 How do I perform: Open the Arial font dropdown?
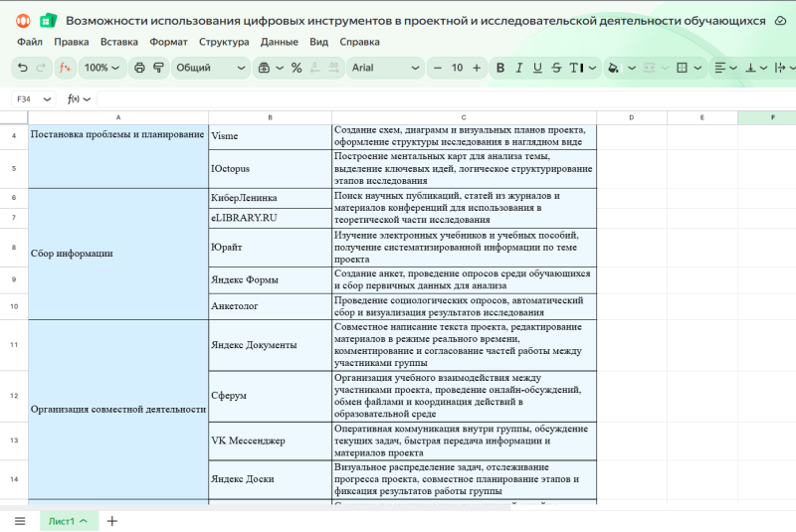385,68
